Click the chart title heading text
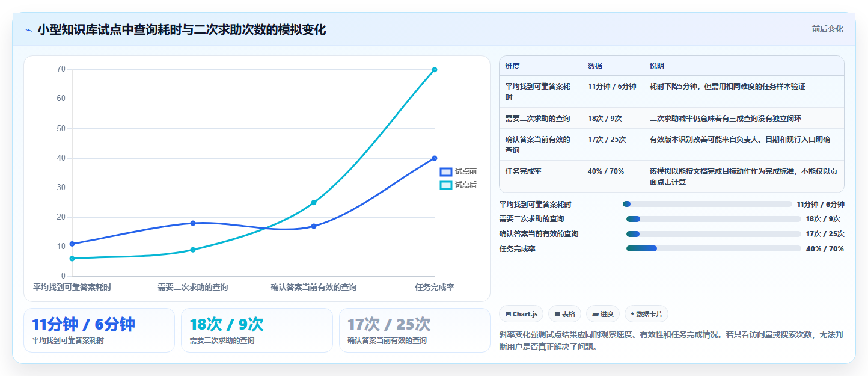Image resolution: width=868 pixels, height=376 pixels. (x=182, y=29)
